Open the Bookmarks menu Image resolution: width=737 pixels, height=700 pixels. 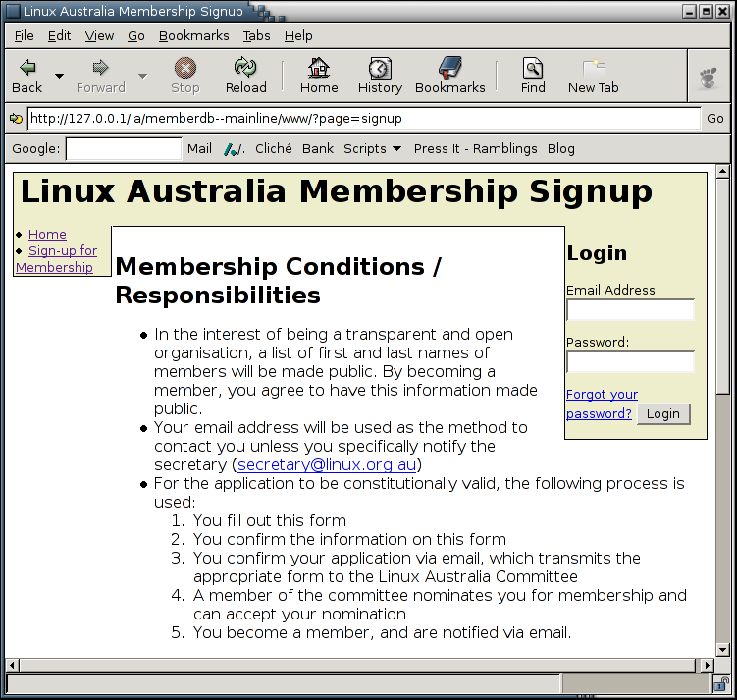193,35
